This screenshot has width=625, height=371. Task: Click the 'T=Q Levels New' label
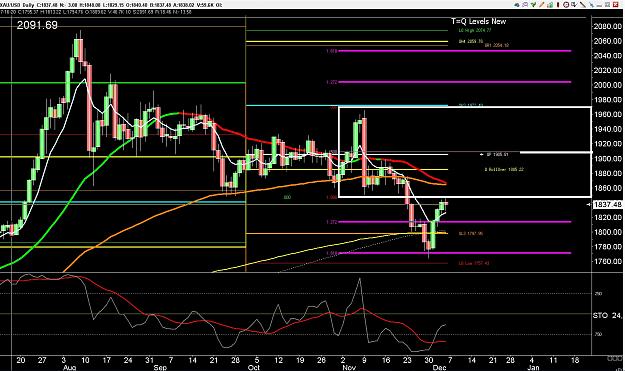tap(478, 22)
